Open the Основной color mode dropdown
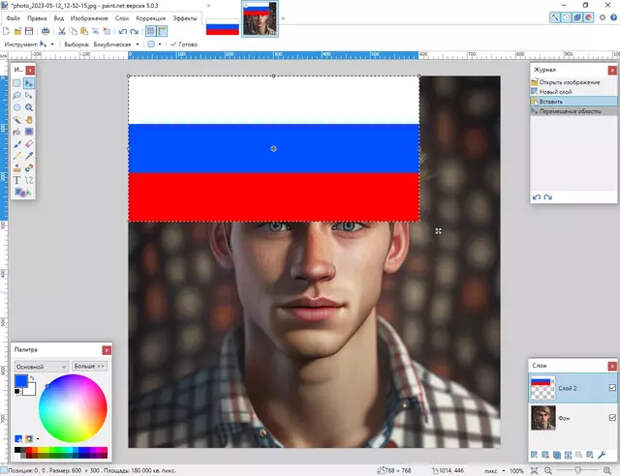 pyautogui.click(x=41, y=366)
